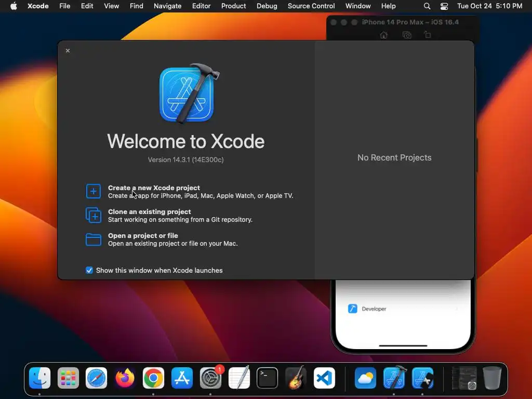Screen dimensions: 532x399
Task: Open Terminal from the Dock
Action: tap(268, 378)
